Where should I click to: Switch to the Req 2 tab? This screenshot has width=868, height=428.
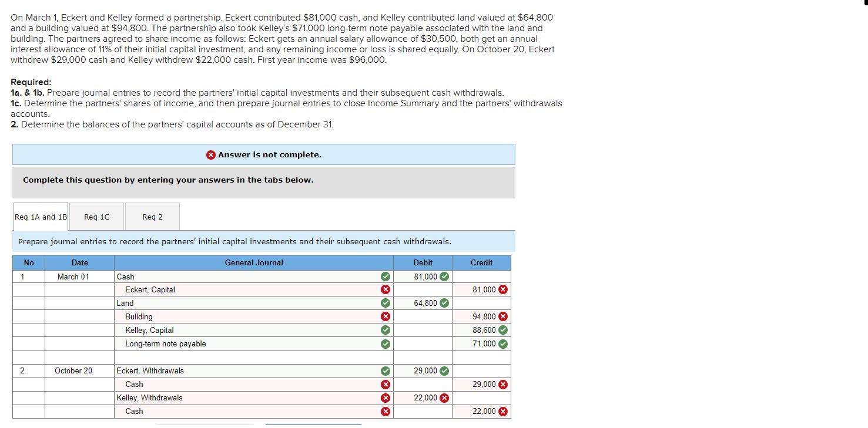152,216
